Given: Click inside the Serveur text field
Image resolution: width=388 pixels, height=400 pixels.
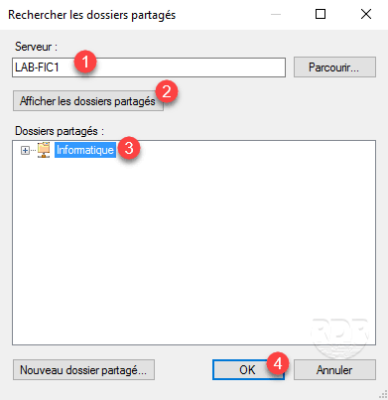Looking at the screenshot, I should 149,67.
